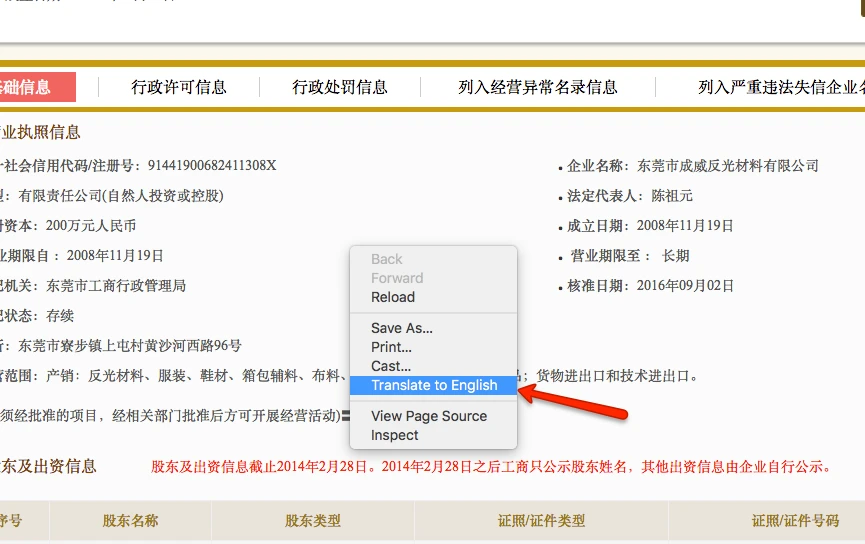This screenshot has width=865, height=544.
Task: Switch to the 行政处罚信息 tab
Action: pos(340,87)
